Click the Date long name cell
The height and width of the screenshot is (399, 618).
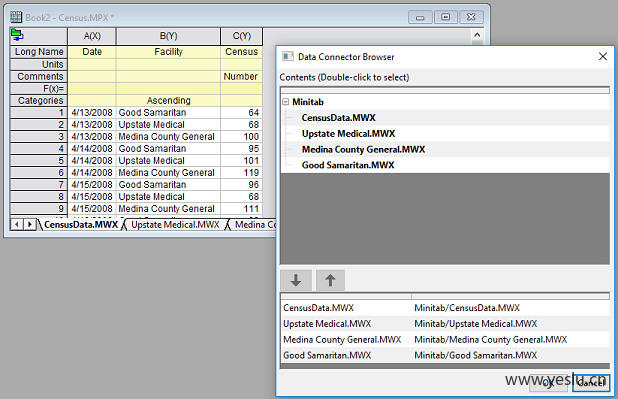pyautogui.click(x=92, y=52)
